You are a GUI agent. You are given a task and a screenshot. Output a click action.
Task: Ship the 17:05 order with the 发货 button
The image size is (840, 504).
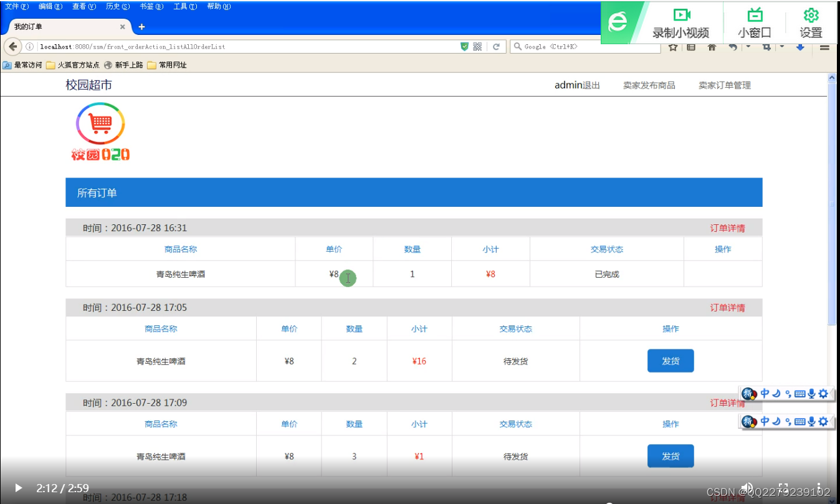[x=671, y=360]
